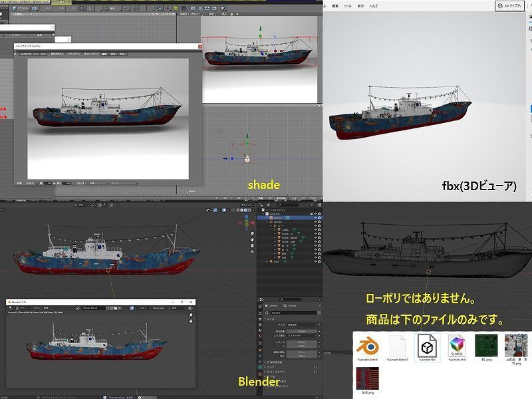
Task: Adjust the 100 m clip end field
Action: 302,356
